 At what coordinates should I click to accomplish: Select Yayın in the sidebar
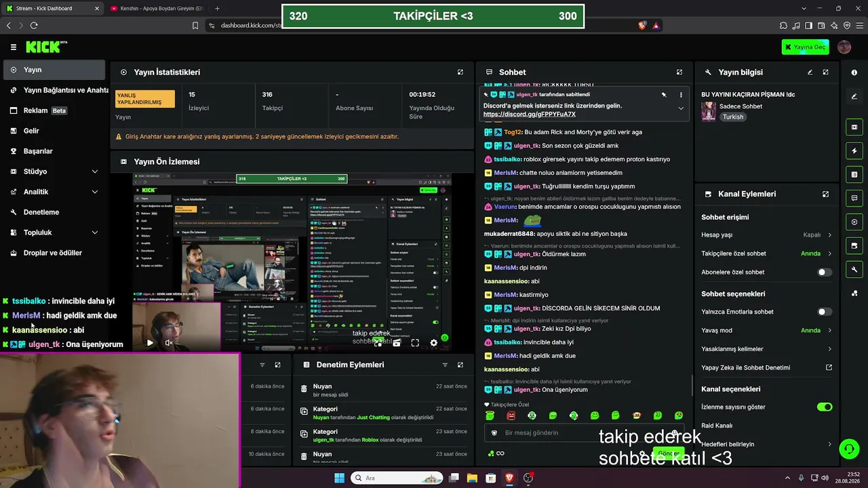tap(53, 70)
